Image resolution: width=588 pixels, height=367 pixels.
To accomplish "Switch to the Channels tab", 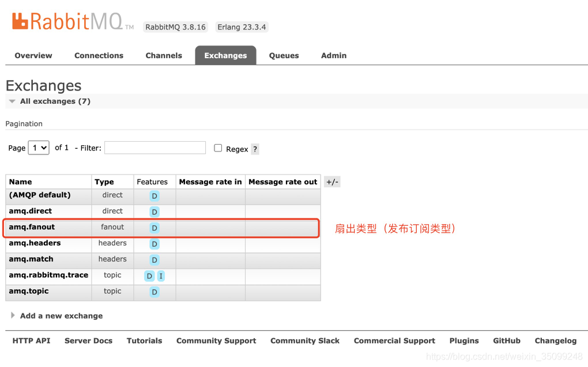I will click(164, 55).
